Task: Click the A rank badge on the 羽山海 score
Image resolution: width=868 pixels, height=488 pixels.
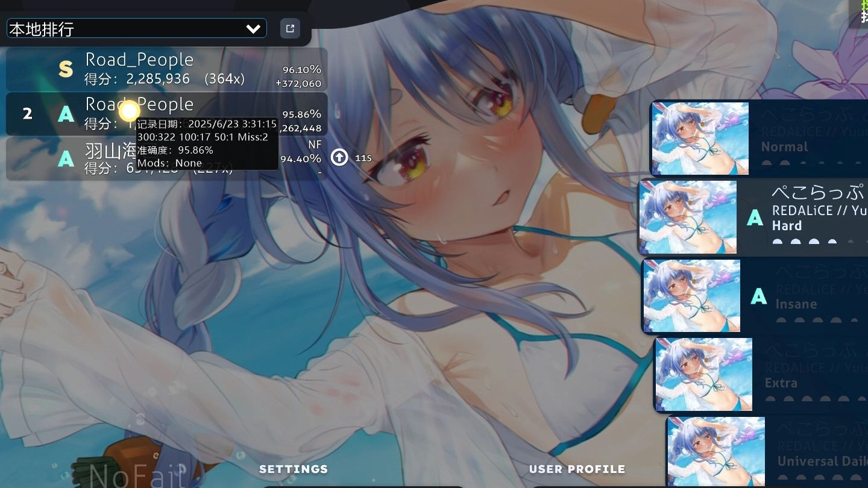Action: pyautogui.click(x=66, y=158)
